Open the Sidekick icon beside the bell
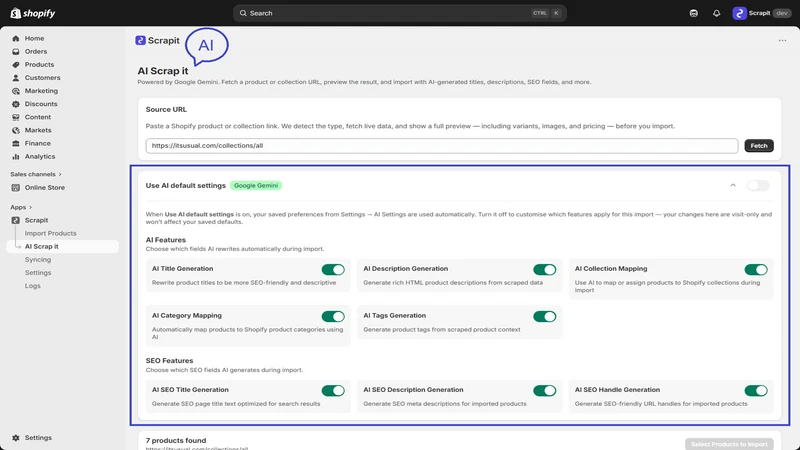800x450 pixels. (693, 13)
